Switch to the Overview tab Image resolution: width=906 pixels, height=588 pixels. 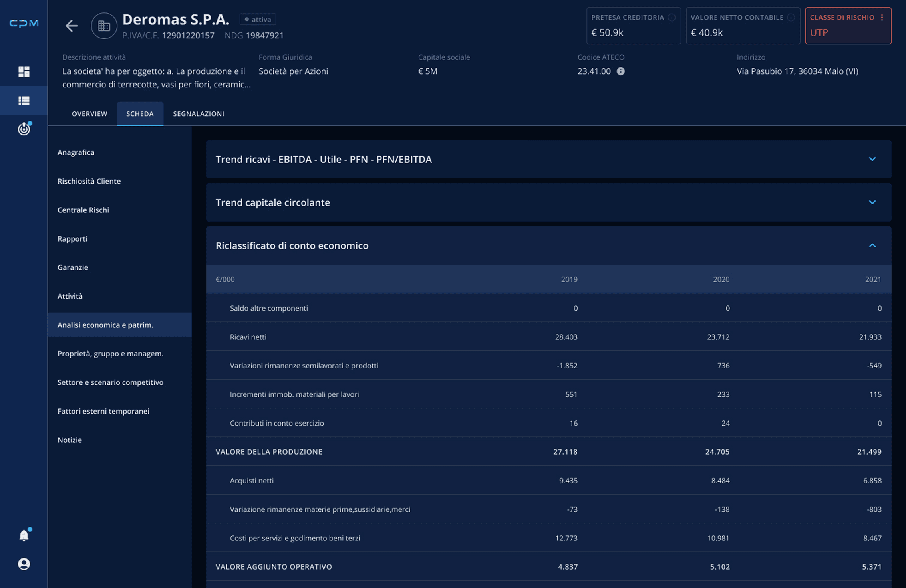click(89, 114)
